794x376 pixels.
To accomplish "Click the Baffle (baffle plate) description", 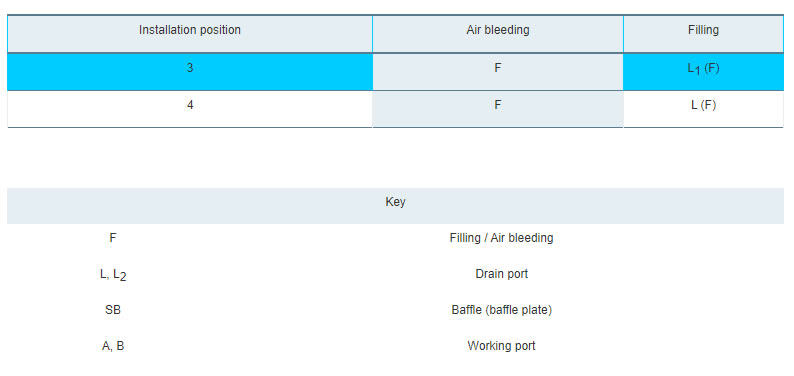I will click(501, 310).
